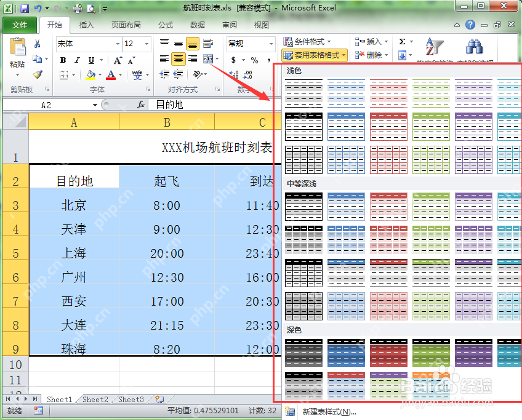Toggle italic formatting

[77, 60]
